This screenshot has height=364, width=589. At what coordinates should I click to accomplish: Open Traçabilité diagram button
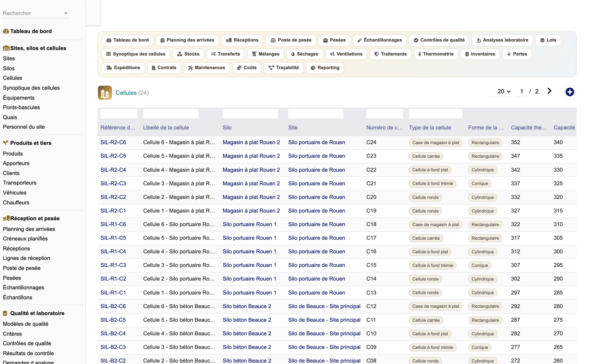pos(284,68)
